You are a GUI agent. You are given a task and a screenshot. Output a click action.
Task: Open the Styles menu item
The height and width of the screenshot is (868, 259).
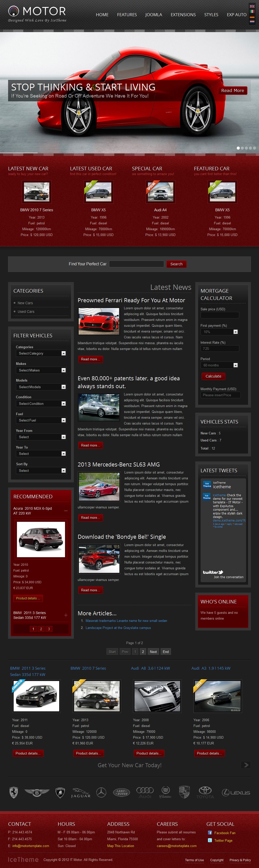(x=211, y=15)
